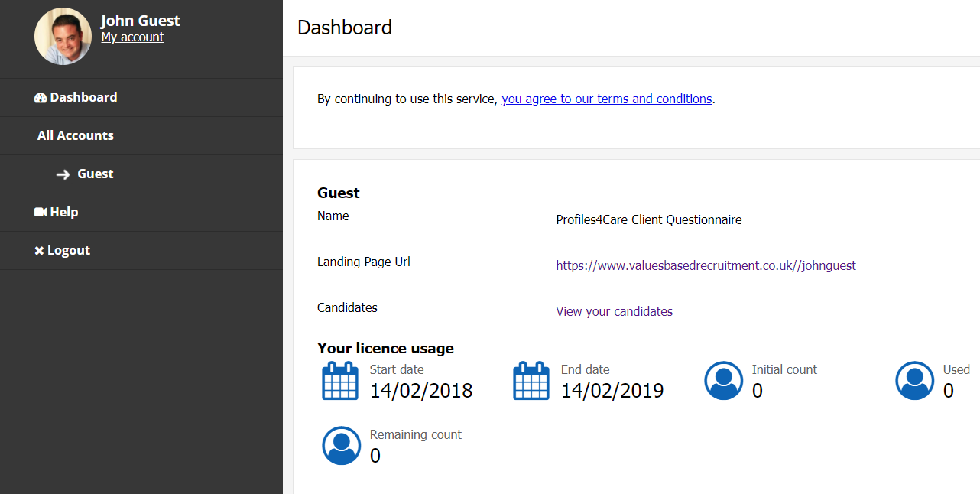This screenshot has height=494, width=980.
Task: Click the John Guest name heading
Action: tap(141, 21)
